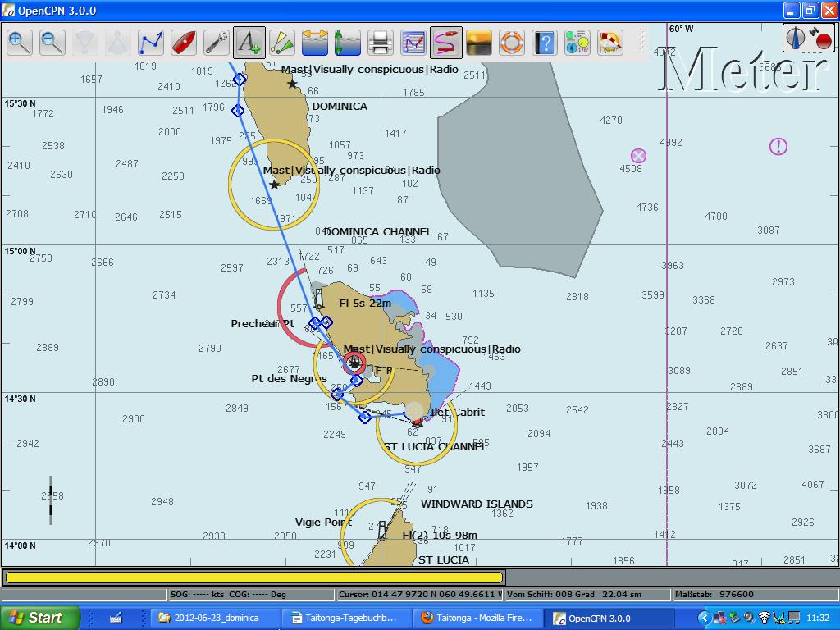The height and width of the screenshot is (630, 840).
Task: Switch to 2012-06-23_dominica folder window
Action: click(x=216, y=618)
